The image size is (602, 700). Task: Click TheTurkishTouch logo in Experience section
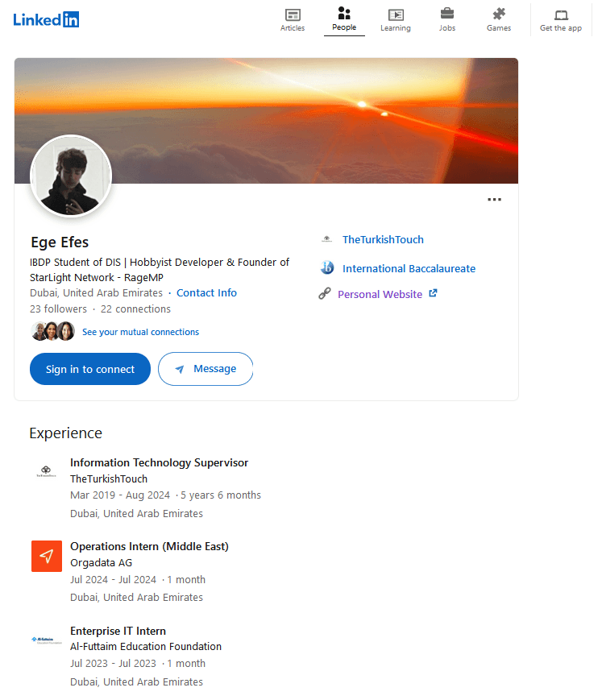(x=46, y=471)
